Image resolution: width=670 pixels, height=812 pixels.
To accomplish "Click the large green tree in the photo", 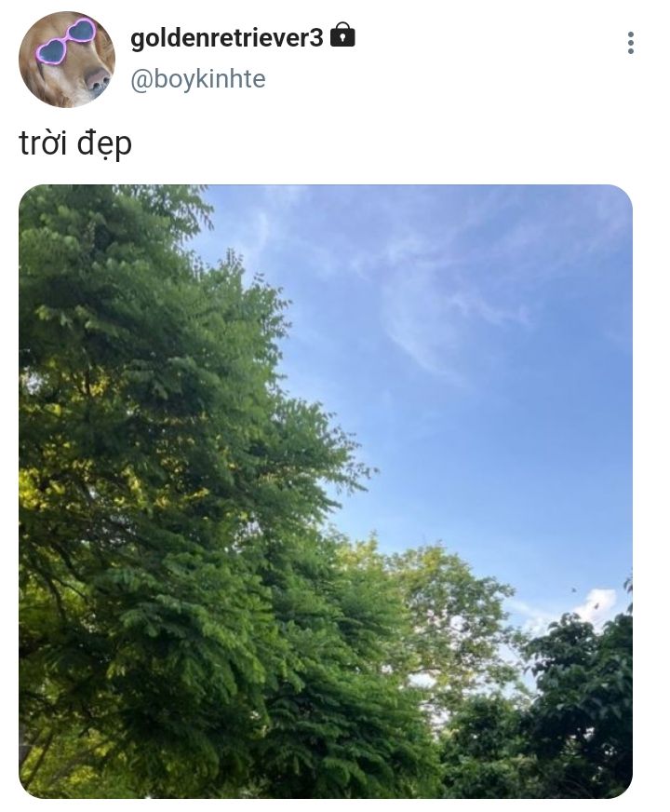I will click(170, 467).
